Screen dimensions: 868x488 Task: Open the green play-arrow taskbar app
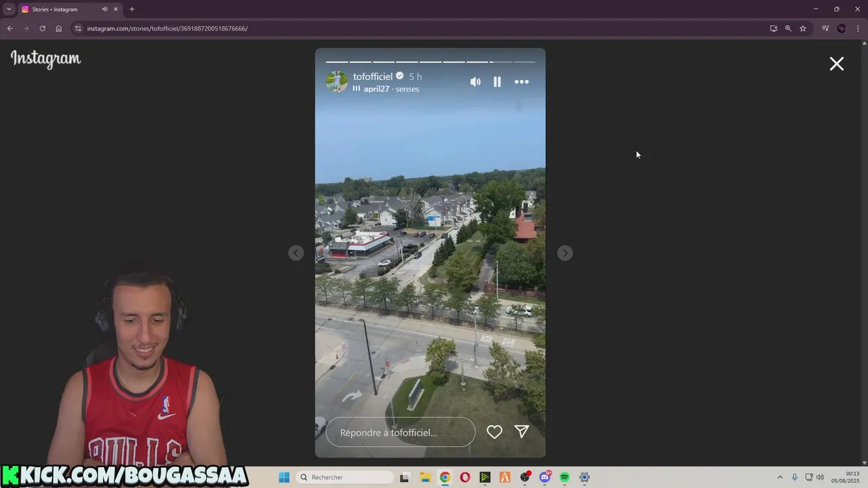[485, 477]
